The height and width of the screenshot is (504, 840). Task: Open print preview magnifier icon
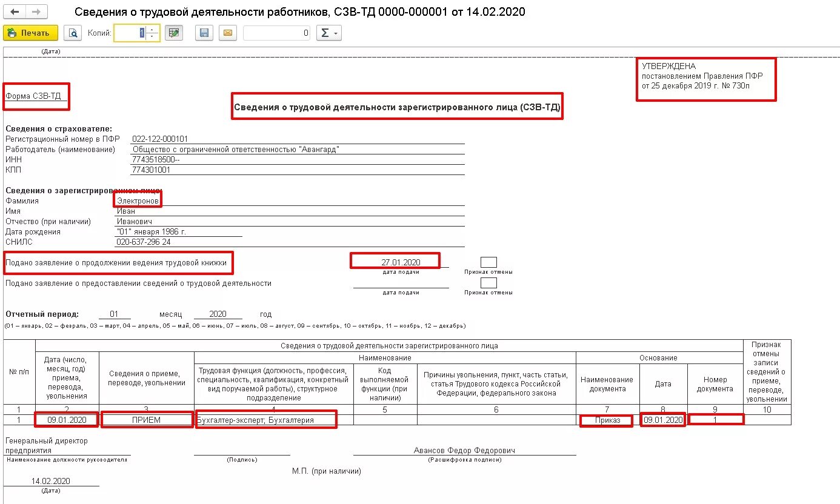tap(73, 33)
